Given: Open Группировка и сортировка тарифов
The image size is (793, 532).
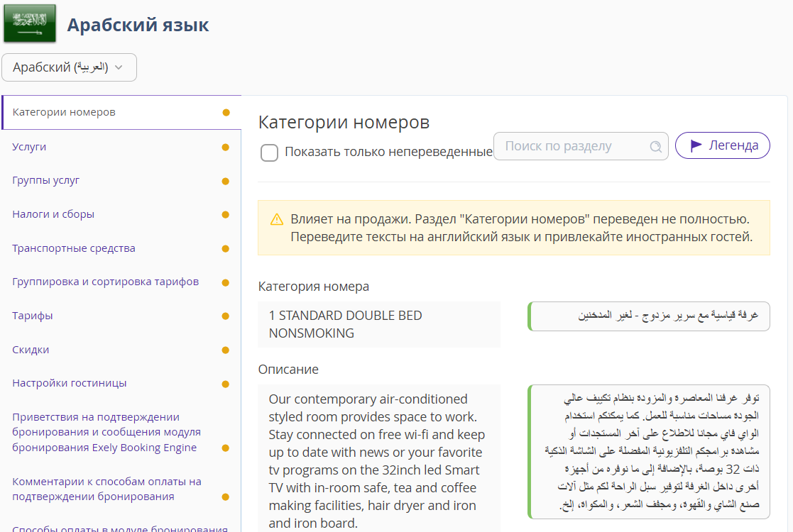Looking at the screenshot, I should [x=105, y=282].
